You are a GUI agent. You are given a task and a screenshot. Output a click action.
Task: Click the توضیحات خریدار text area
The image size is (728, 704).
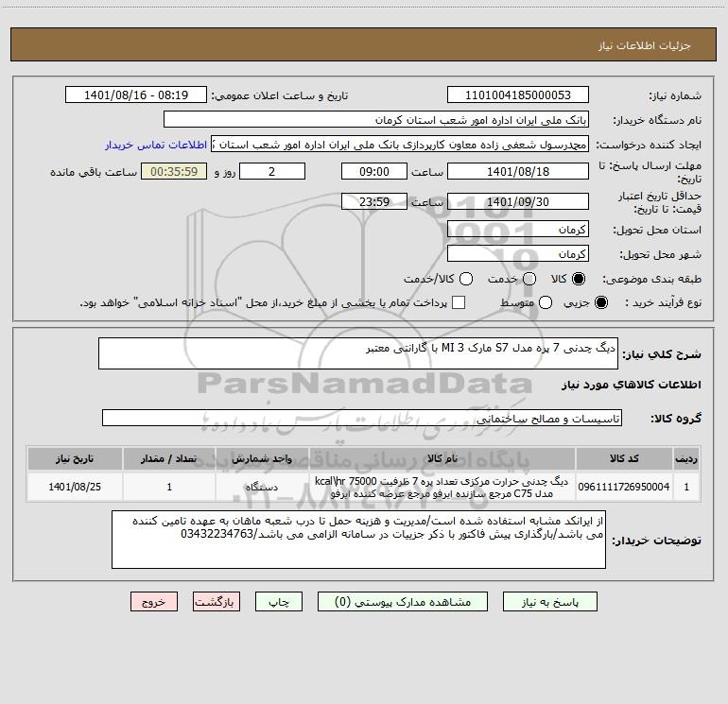tap(359, 540)
